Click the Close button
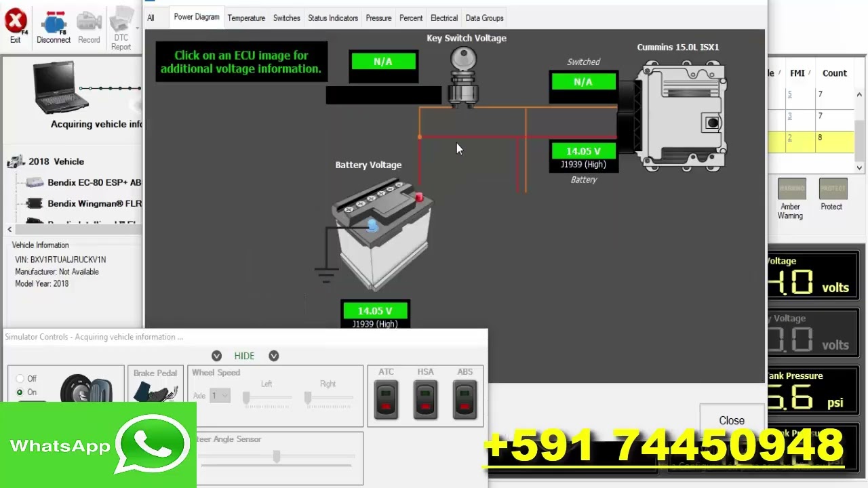868x488 pixels. point(732,421)
